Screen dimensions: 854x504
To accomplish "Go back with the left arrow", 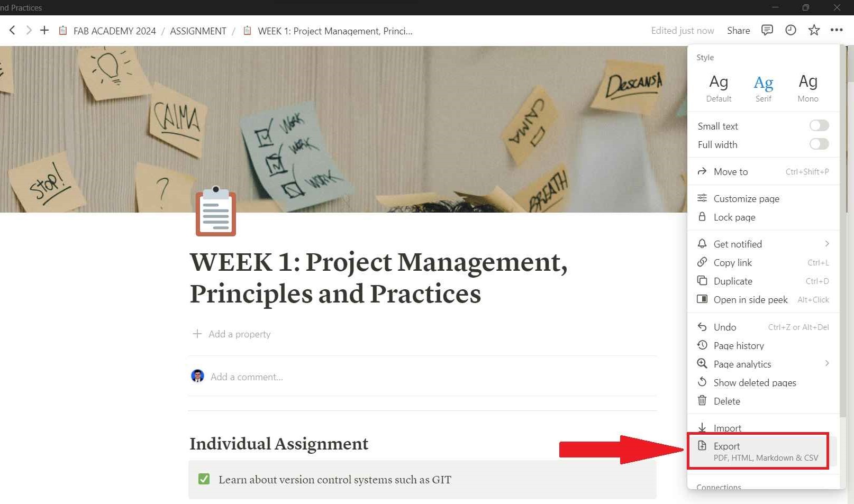I will pyautogui.click(x=12, y=30).
